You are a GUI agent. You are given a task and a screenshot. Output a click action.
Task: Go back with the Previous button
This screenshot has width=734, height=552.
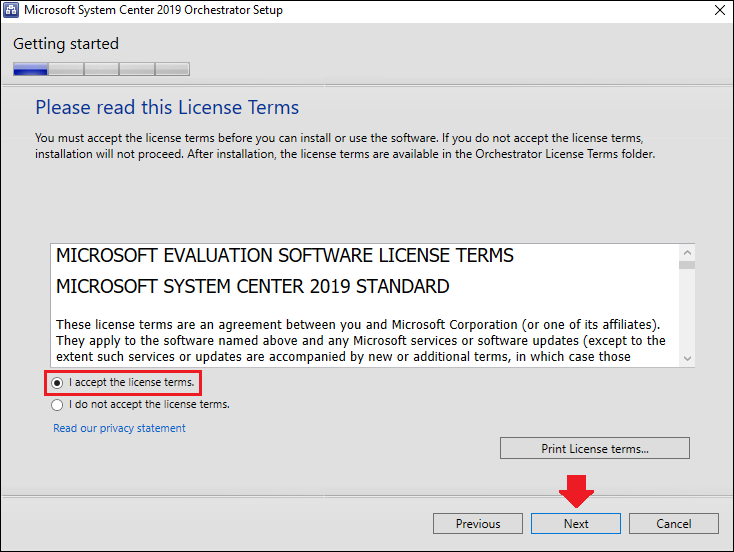coord(478,523)
